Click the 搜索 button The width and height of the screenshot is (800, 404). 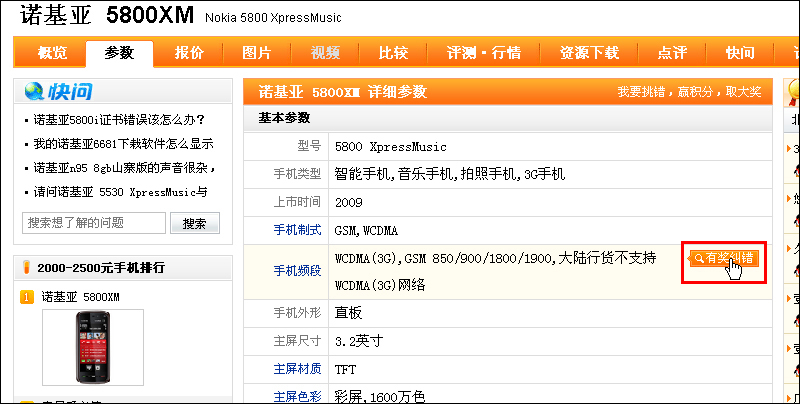pyautogui.click(x=194, y=223)
